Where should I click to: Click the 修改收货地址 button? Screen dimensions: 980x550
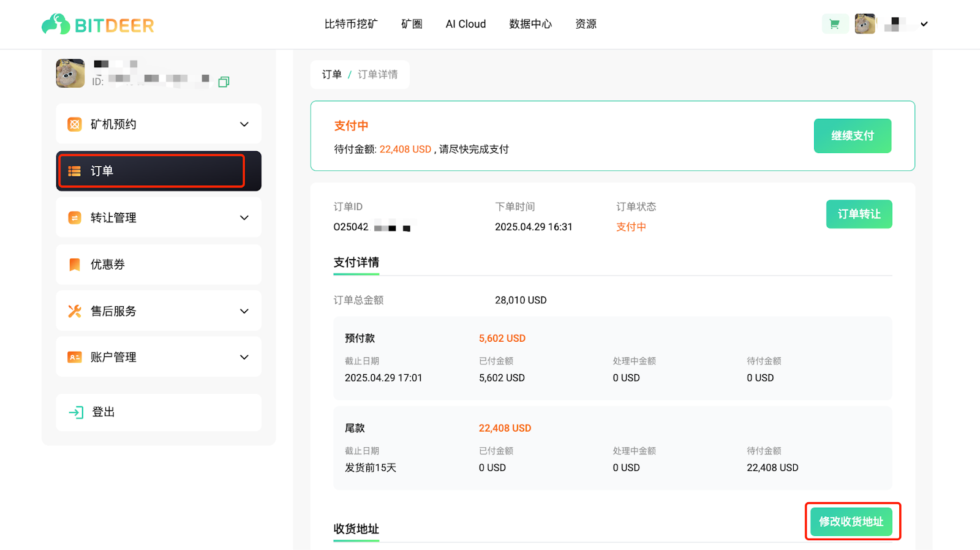851,522
